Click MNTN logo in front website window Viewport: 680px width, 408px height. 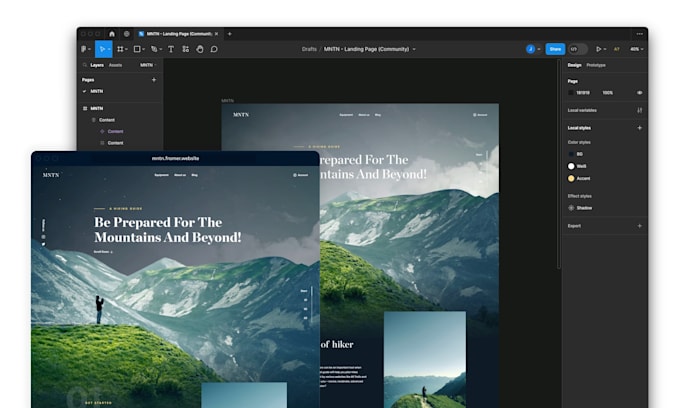[x=51, y=175]
